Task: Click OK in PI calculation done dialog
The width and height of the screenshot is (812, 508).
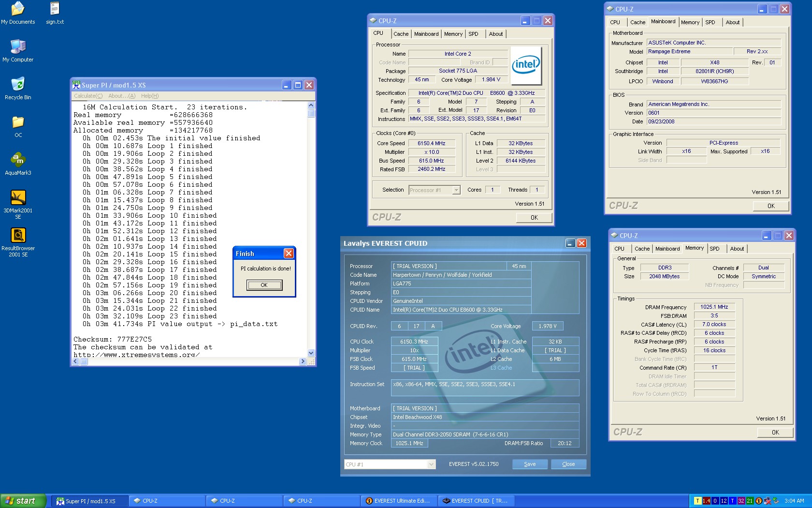Action: pos(264,285)
